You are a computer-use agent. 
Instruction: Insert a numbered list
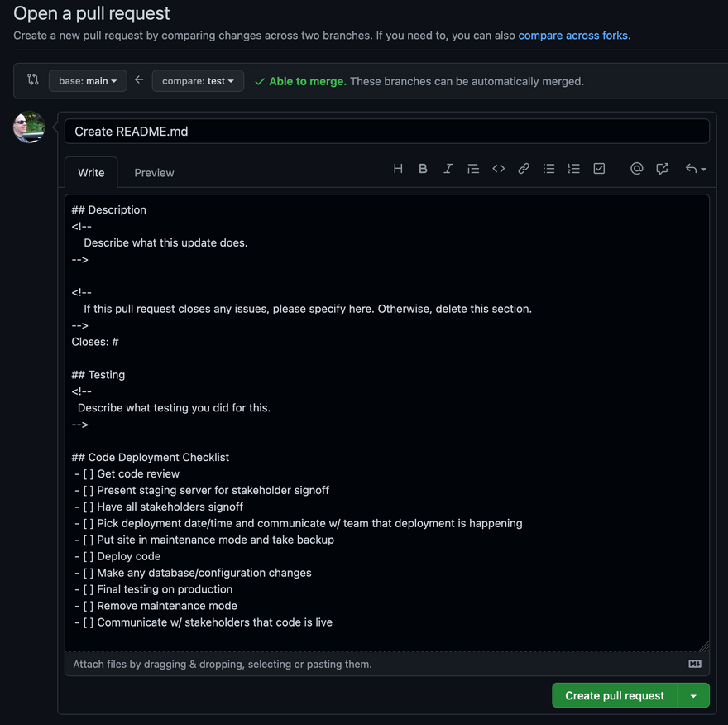pos(573,169)
